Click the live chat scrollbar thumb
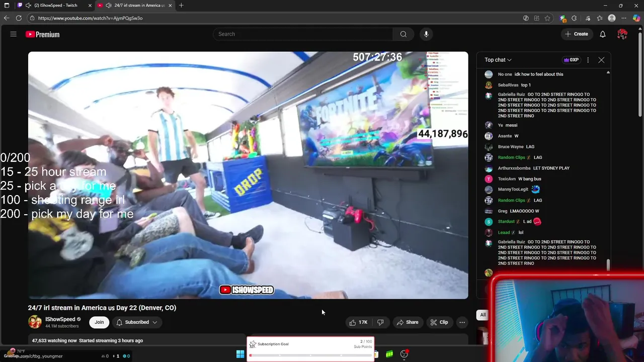This screenshot has width=644, height=362. [x=608, y=265]
